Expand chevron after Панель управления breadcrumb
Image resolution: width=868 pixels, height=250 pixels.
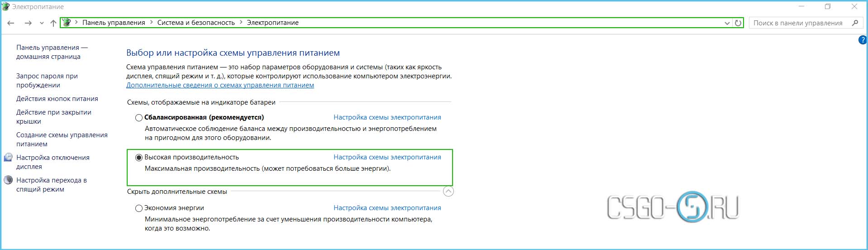(152, 22)
